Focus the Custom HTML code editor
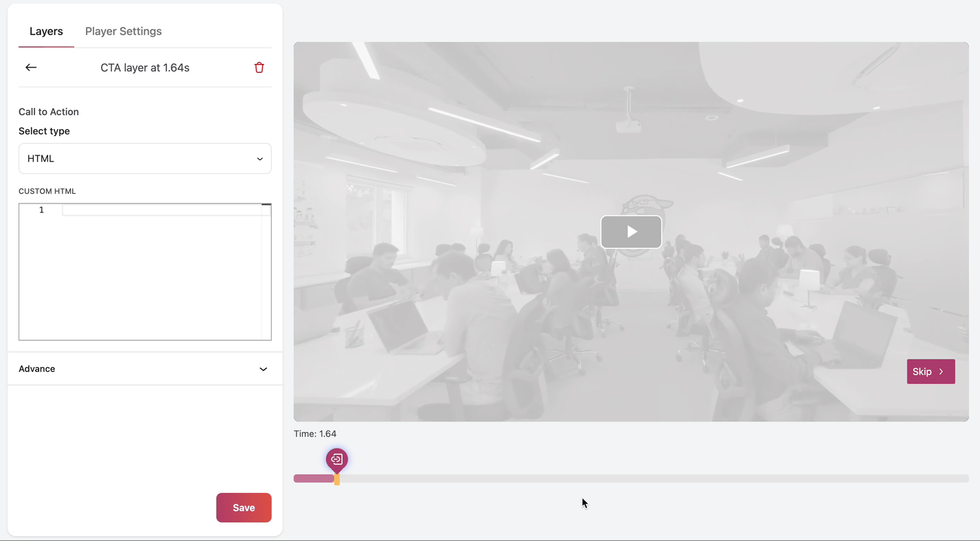The image size is (980, 541). (x=162, y=275)
